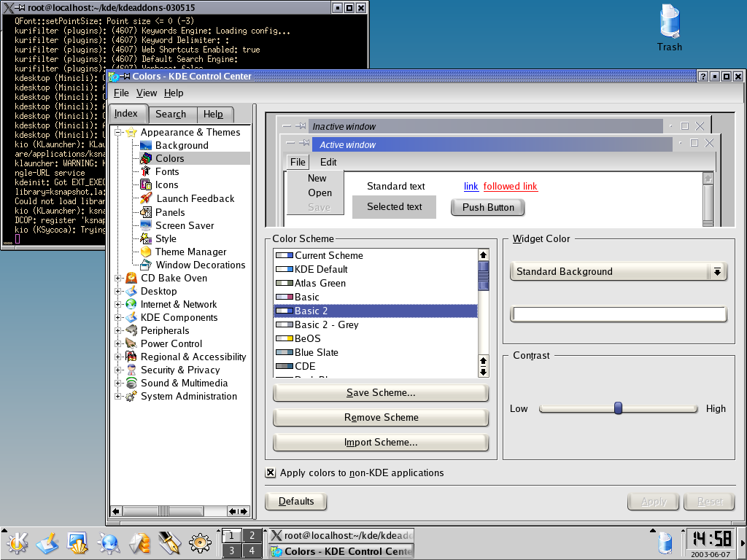Click the KDE Components icon
Viewport: 747px width, 560px height.
tap(131, 317)
